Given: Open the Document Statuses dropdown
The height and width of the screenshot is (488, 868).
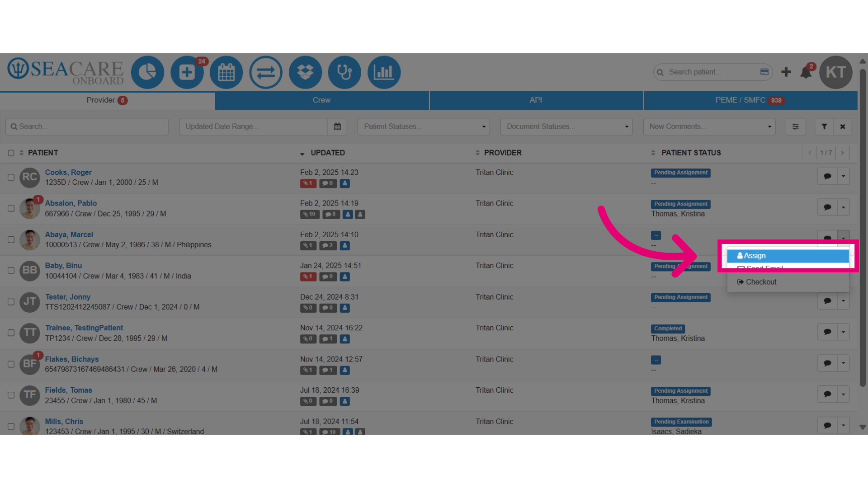Looking at the screenshot, I should coord(566,127).
